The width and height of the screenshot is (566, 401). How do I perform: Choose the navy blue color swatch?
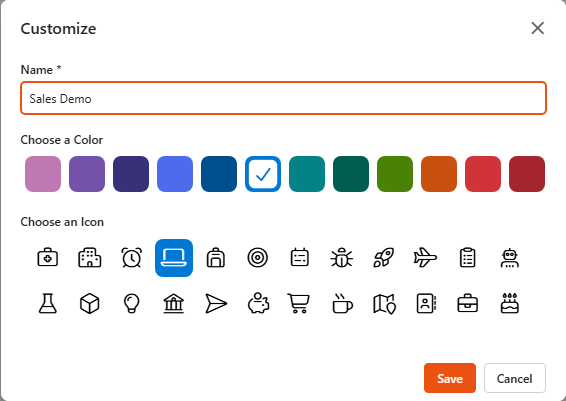[219, 174]
